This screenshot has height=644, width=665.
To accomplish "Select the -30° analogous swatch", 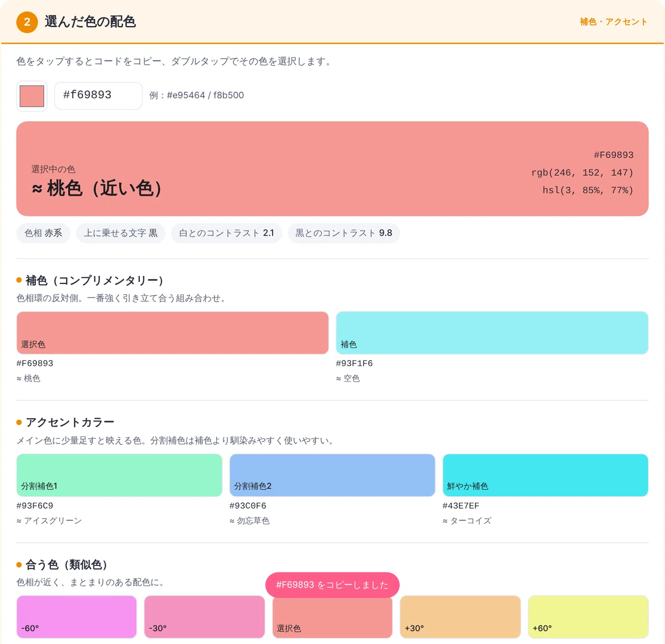I will pos(204,617).
